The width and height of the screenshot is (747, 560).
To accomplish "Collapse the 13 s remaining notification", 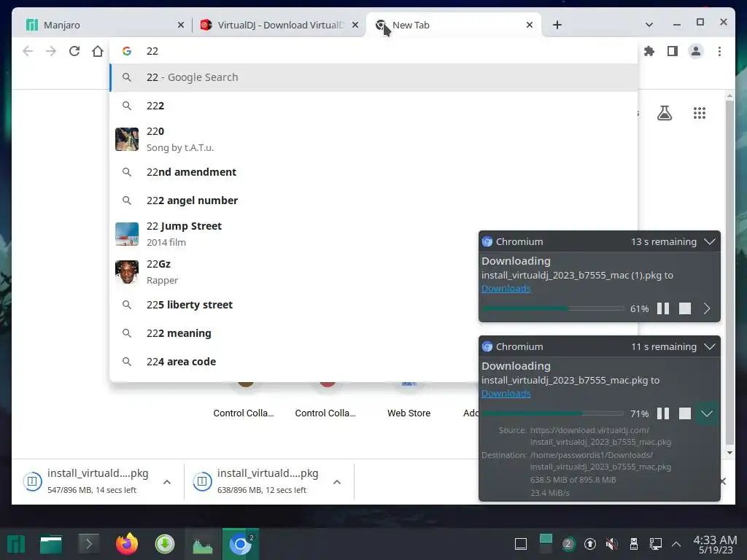I will [709, 241].
